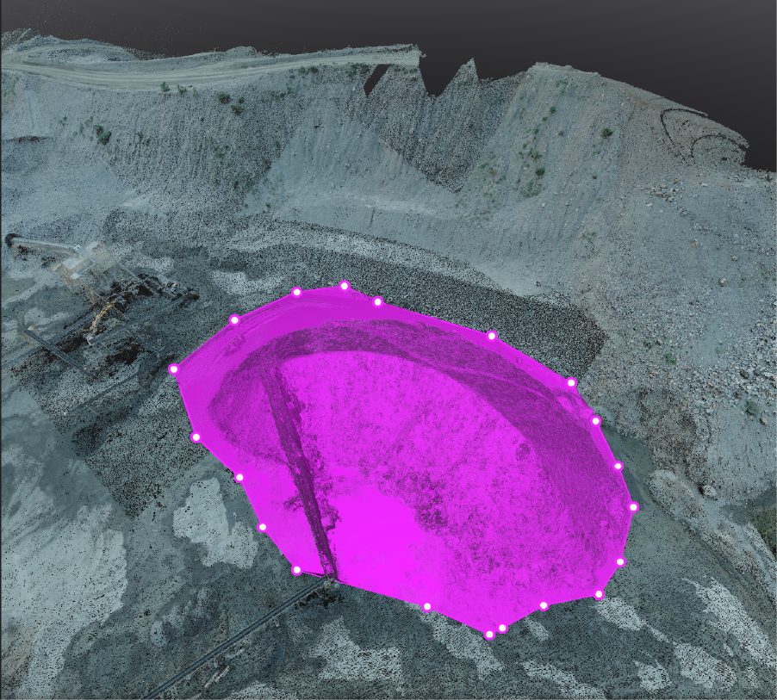Click the vertex just right of the bottommost vertex
The height and width of the screenshot is (700, 777).
502,629
